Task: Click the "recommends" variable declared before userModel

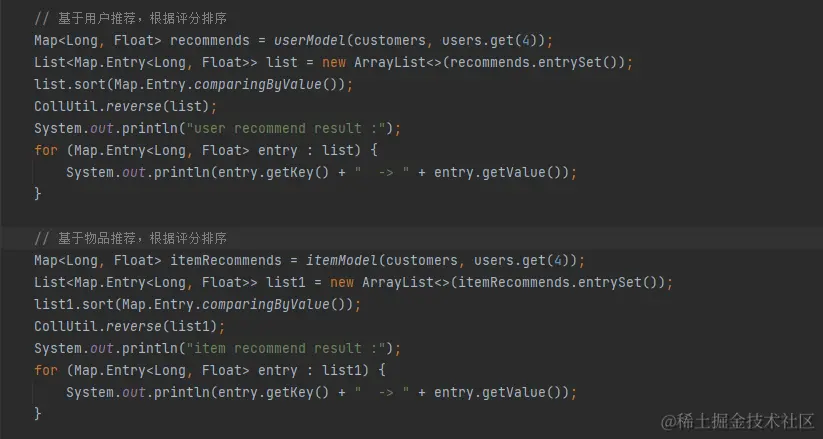Action: click(x=210, y=40)
